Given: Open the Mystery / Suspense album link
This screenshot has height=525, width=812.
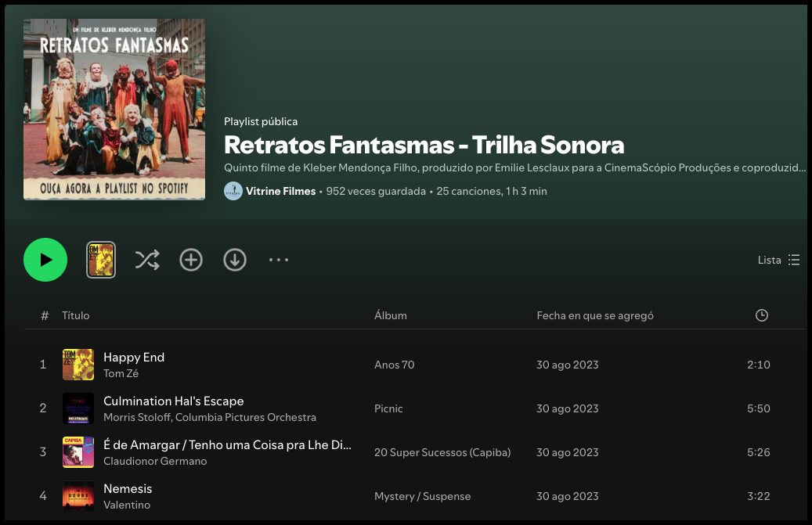Looking at the screenshot, I should [423, 496].
